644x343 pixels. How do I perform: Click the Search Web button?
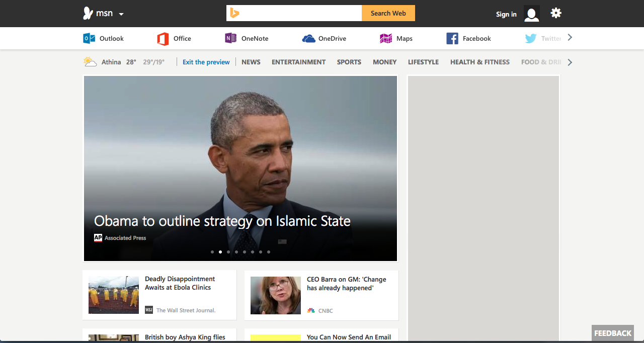pyautogui.click(x=388, y=13)
